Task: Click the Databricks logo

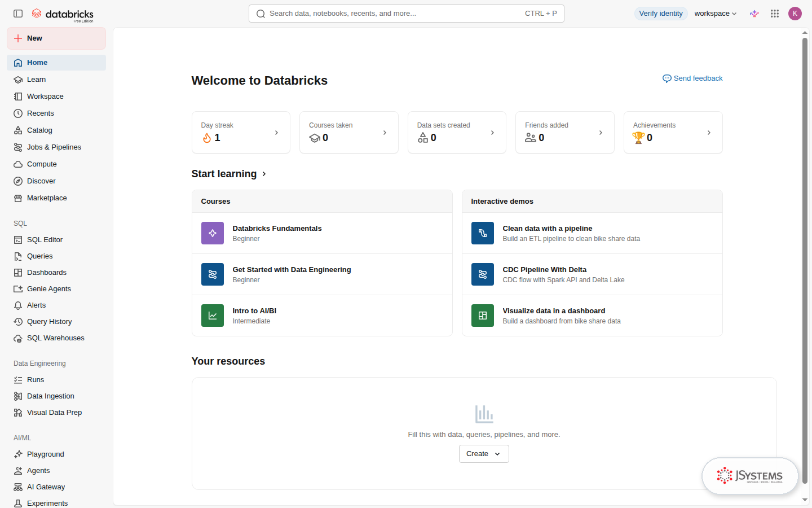Action: pos(63,14)
